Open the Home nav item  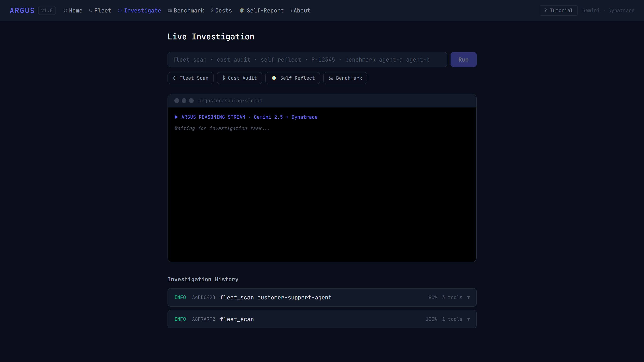point(73,10)
